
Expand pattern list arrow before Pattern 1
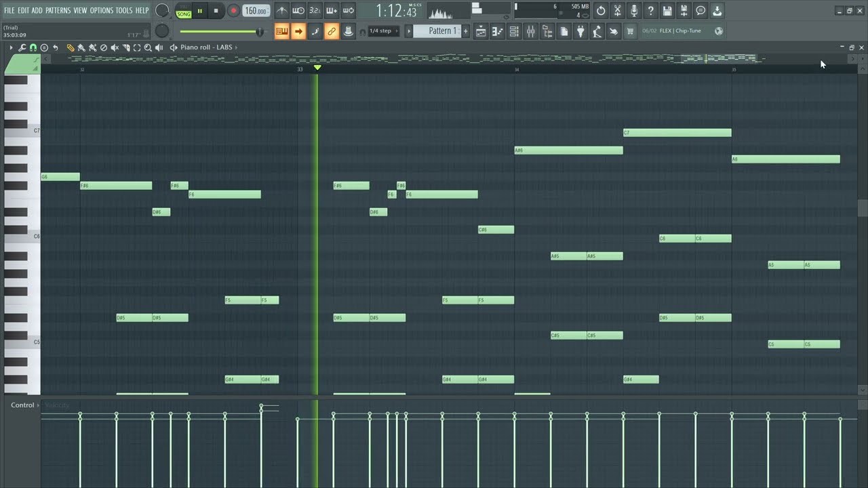tap(408, 31)
